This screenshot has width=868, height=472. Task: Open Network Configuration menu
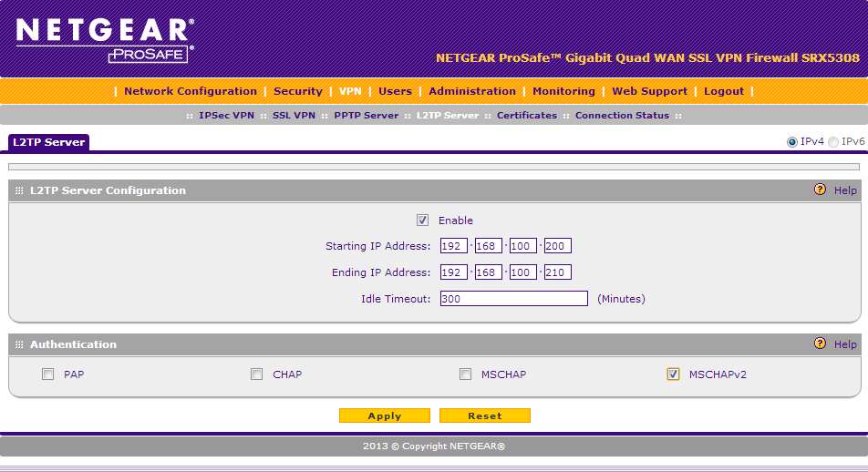click(191, 91)
